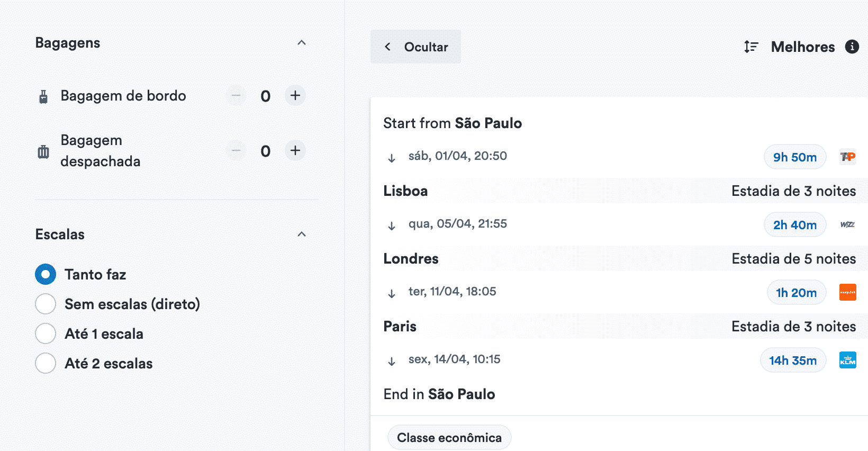Open the sort options icon near Melhores
Viewport: 868px width, 451px height.
click(751, 47)
